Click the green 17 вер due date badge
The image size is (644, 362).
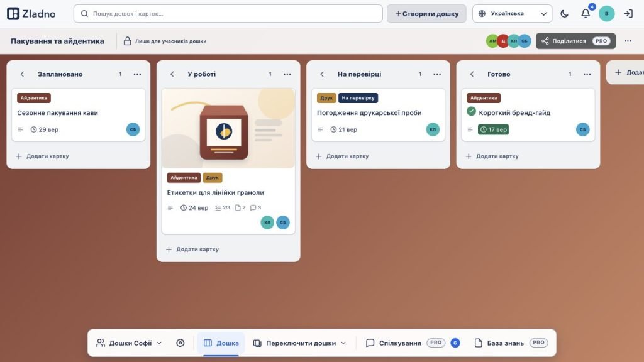pos(493,129)
